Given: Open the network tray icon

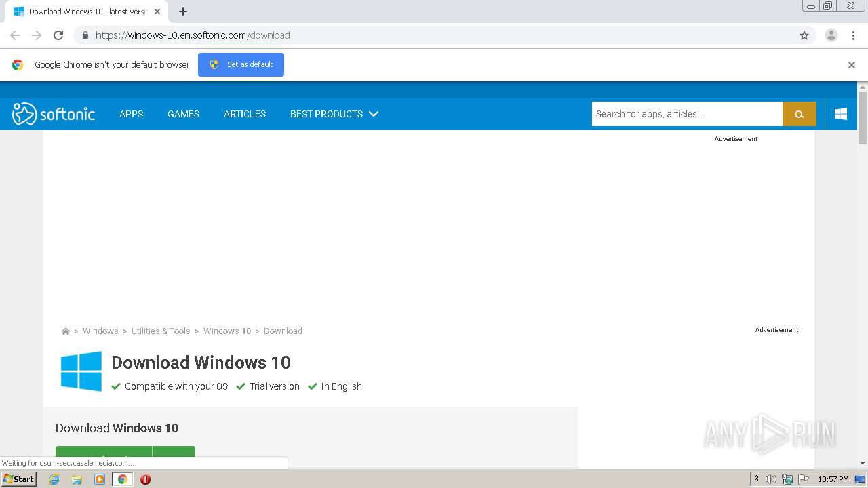Looking at the screenshot, I should tap(787, 479).
